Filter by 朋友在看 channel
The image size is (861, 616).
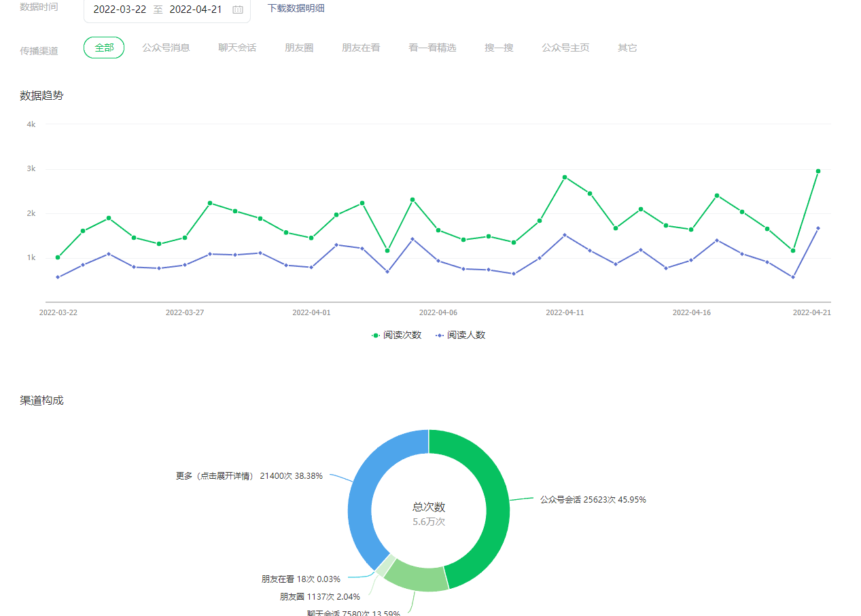(x=361, y=48)
